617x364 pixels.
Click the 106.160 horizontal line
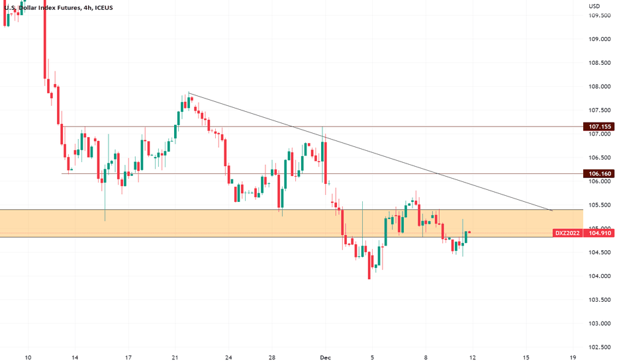[322, 173]
